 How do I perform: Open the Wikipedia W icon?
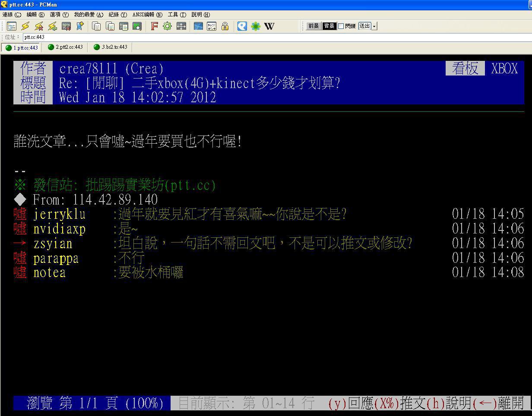coord(269,26)
